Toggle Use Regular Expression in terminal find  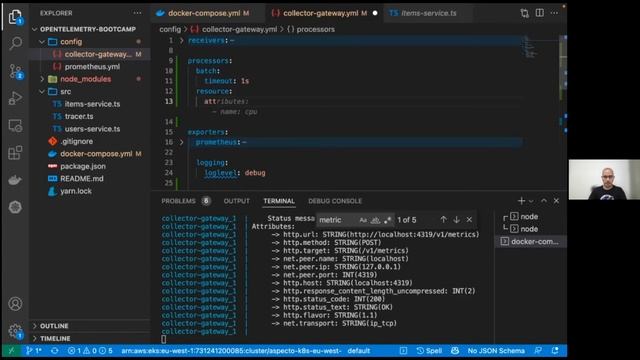(x=387, y=220)
